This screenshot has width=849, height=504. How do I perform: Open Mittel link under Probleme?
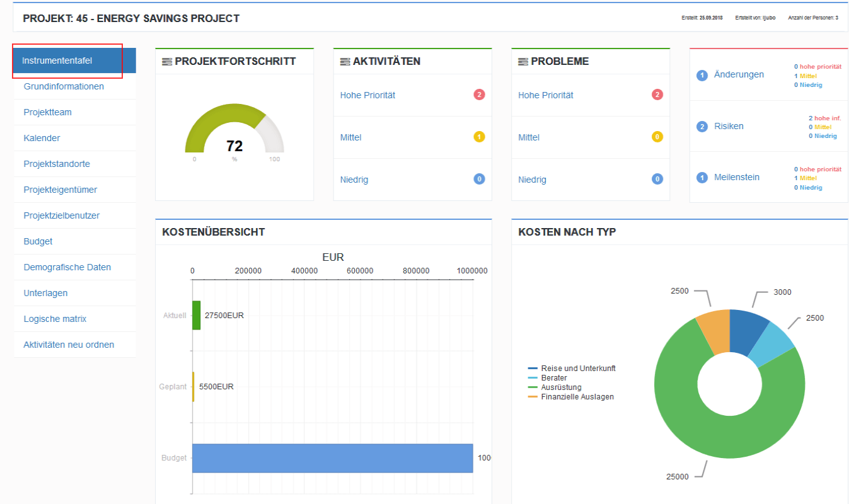(x=529, y=137)
